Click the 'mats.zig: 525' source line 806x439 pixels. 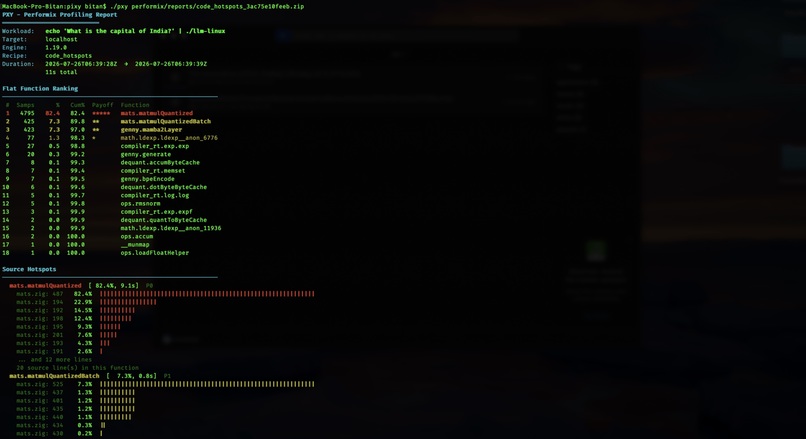pos(40,385)
